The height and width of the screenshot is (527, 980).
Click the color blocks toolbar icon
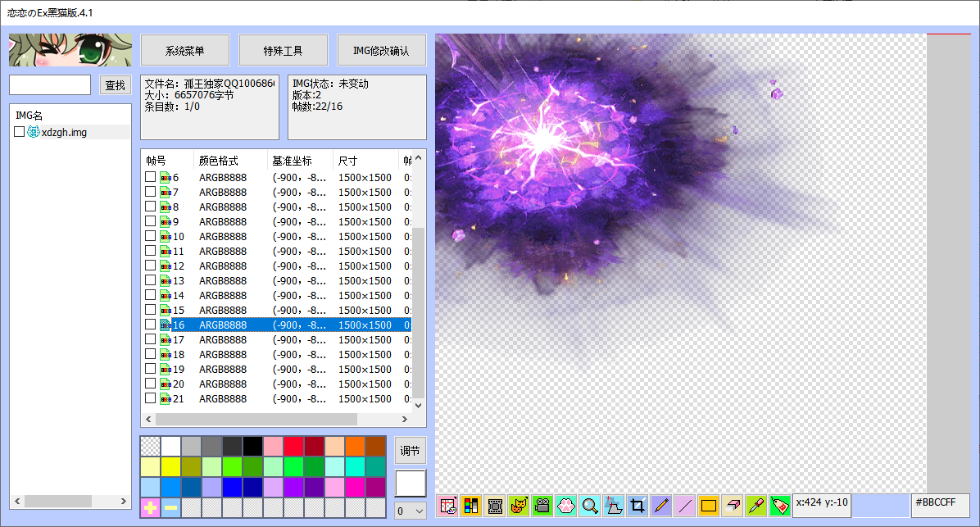[470, 505]
